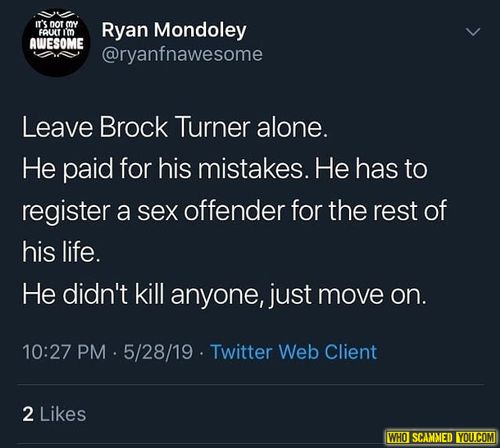500x448 pixels.
Task: Click the 'just move on.' phrase
Action: pyautogui.click(x=348, y=295)
